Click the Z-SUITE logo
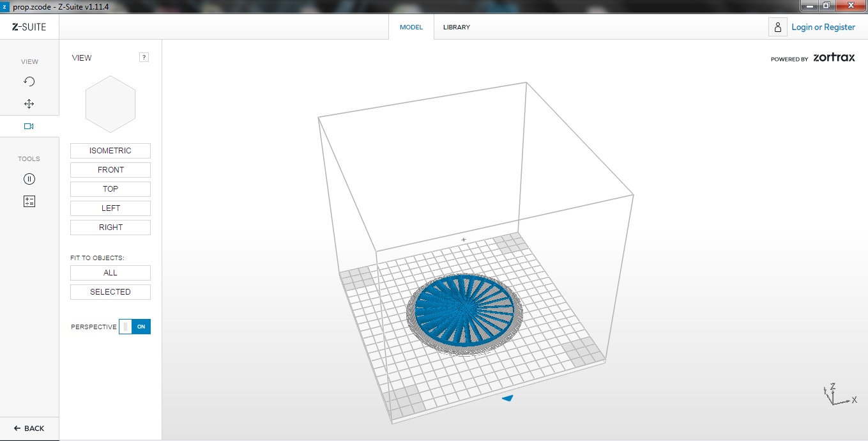868x441 pixels. (x=29, y=27)
